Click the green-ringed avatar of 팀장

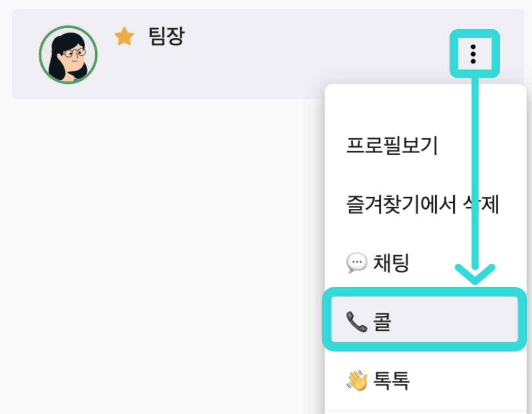[x=68, y=55]
